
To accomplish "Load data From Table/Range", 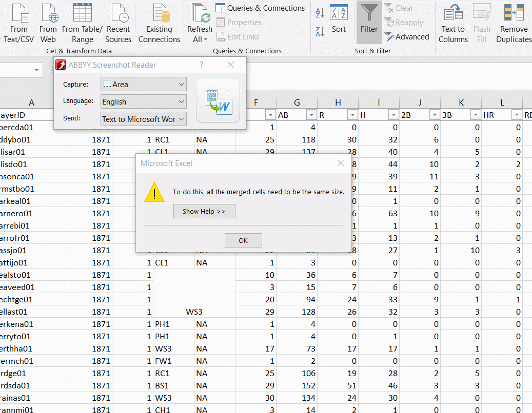I will [x=82, y=23].
